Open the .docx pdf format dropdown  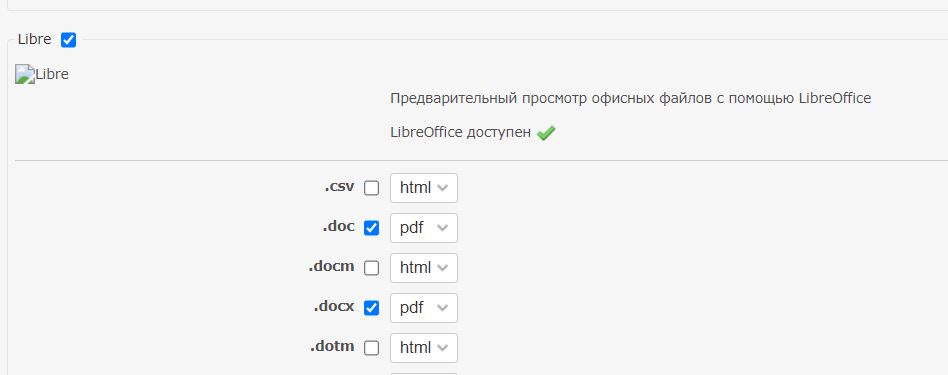pos(424,308)
